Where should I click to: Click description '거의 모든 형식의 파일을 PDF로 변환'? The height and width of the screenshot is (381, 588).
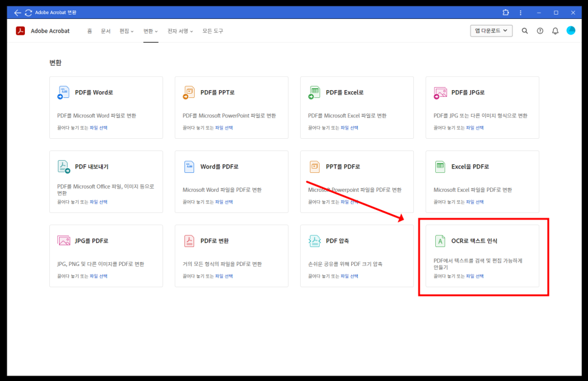pyautogui.click(x=222, y=264)
